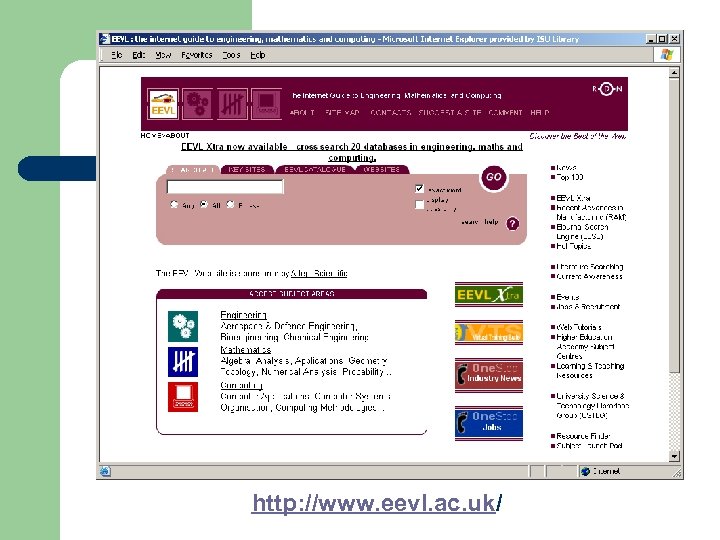Click the Contacts link in banner
Screen dimensions: 720x540
(390, 112)
